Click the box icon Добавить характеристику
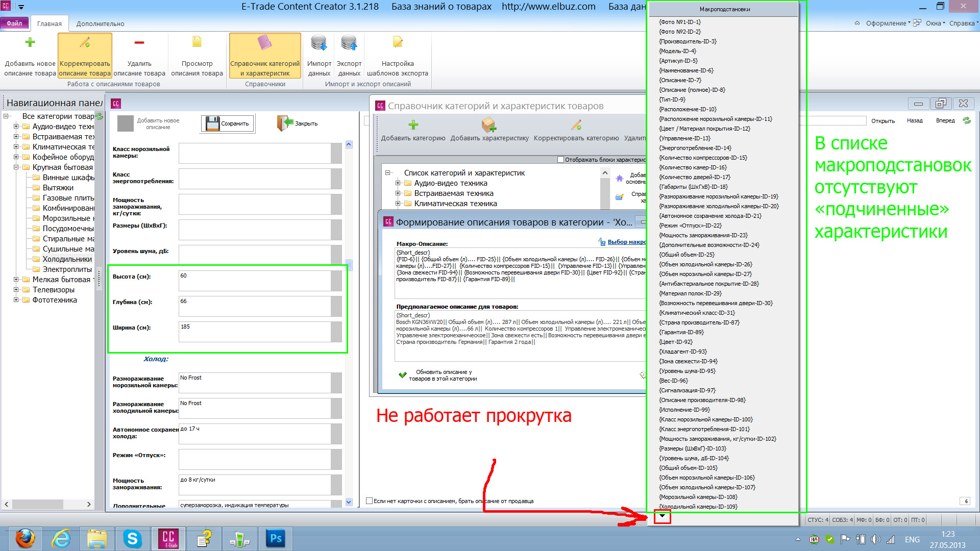 [489, 124]
